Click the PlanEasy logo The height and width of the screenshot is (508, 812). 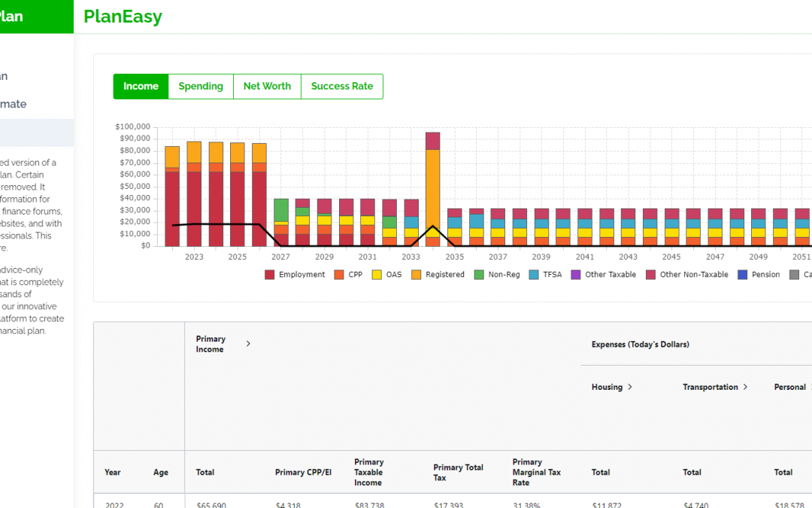point(123,17)
